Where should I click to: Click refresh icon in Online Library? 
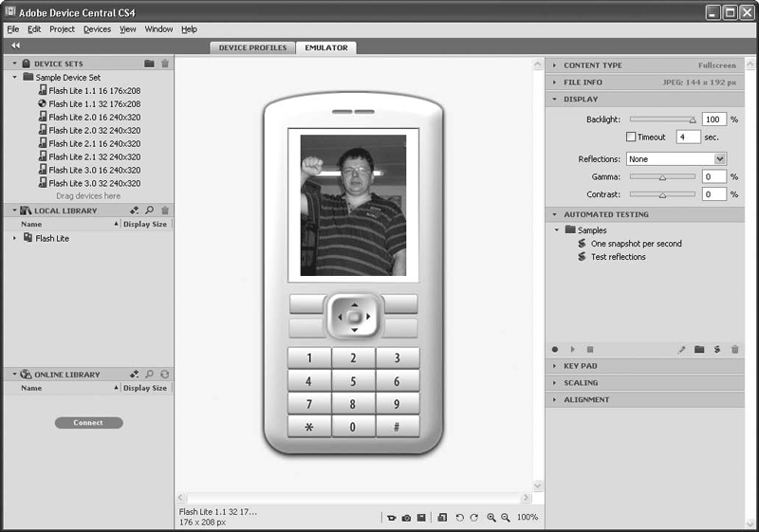[x=165, y=375]
